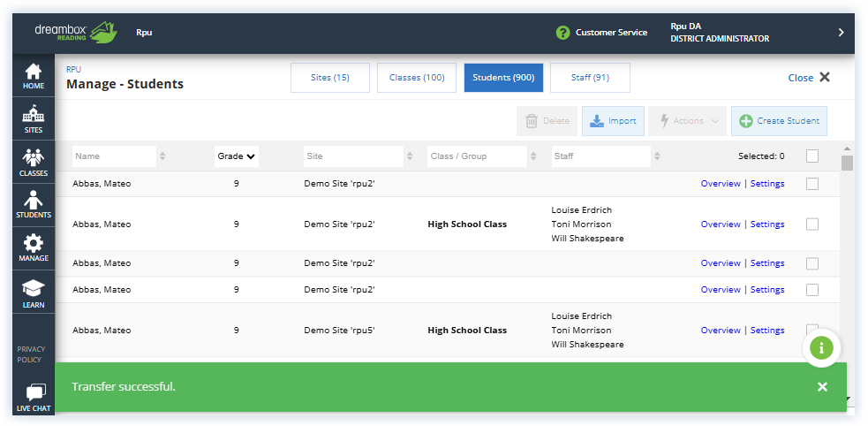Viewport: 868px width, 426px height.
Task: Click Create Student
Action: click(x=779, y=121)
